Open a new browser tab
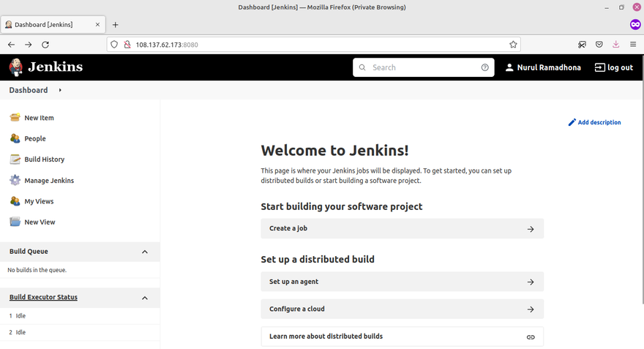This screenshot has height=349, width=644. (116, 25)
